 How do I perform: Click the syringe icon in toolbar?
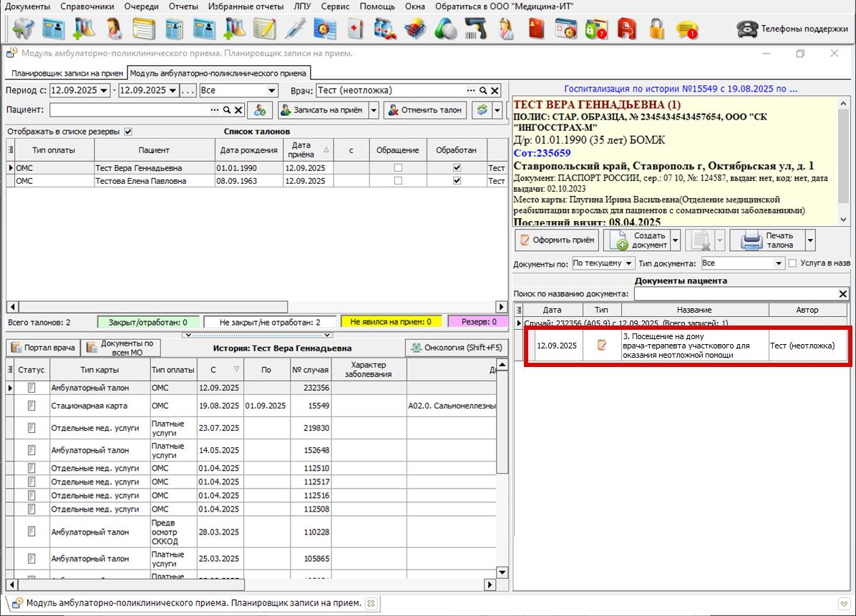(295, 29)
